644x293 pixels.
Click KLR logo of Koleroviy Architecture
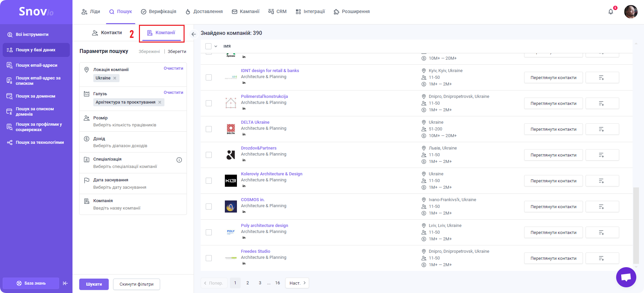(x=231, y=181)
